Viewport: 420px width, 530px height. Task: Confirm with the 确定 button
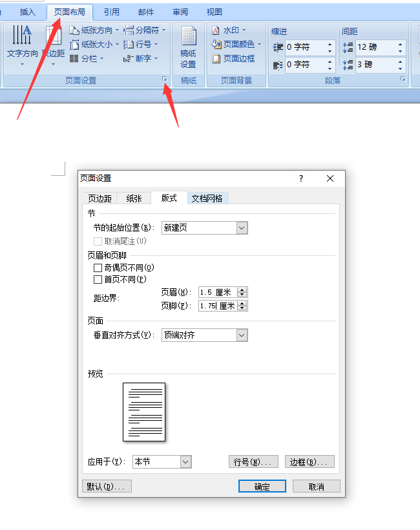[x=262, y=487]
